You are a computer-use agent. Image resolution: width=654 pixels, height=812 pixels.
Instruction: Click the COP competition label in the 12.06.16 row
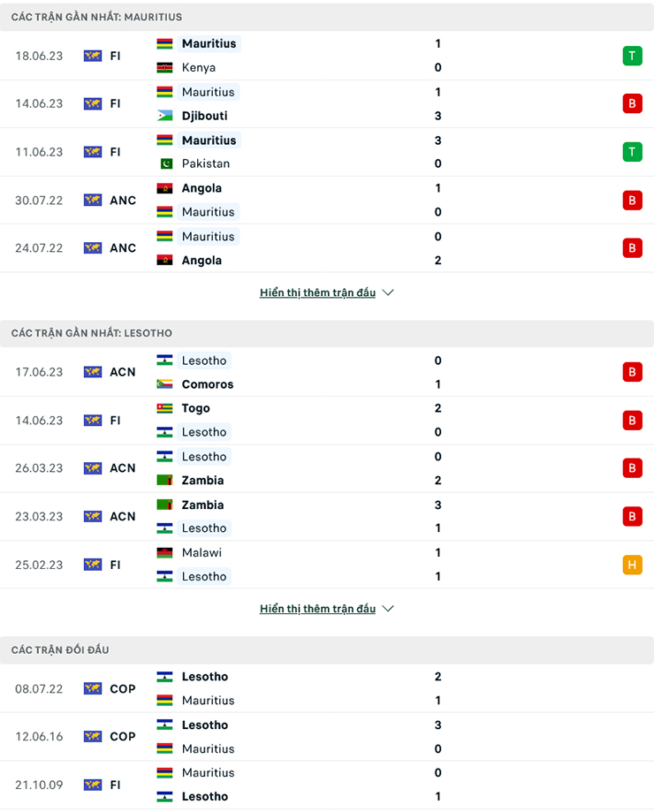[x=122, y=736]
